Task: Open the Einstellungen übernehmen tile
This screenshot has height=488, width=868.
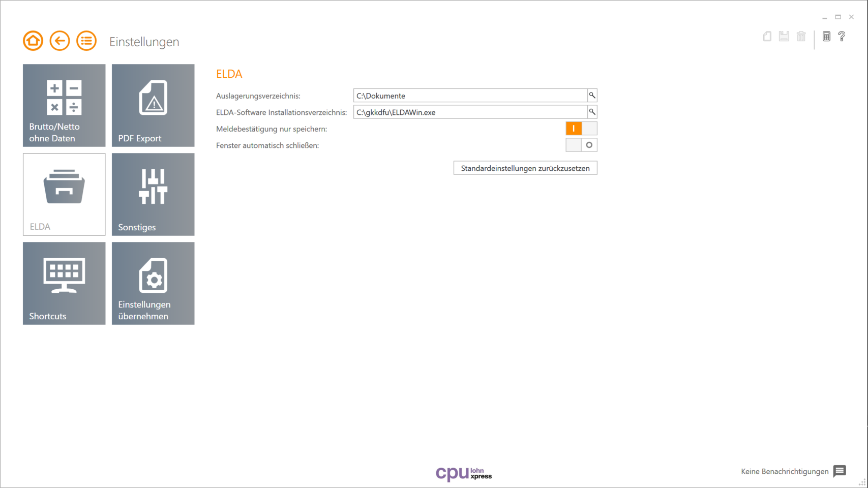Action: tap(153, 283)
